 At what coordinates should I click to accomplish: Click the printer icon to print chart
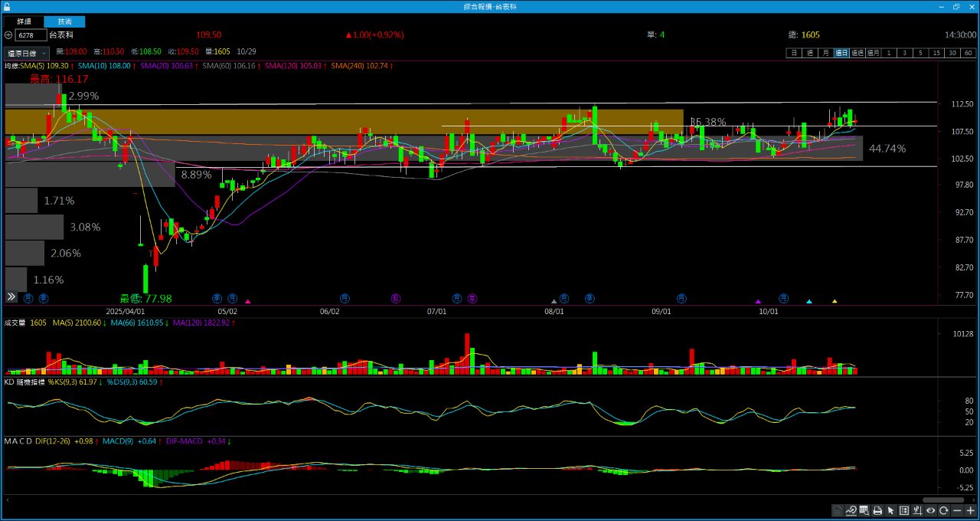(877, 511)
